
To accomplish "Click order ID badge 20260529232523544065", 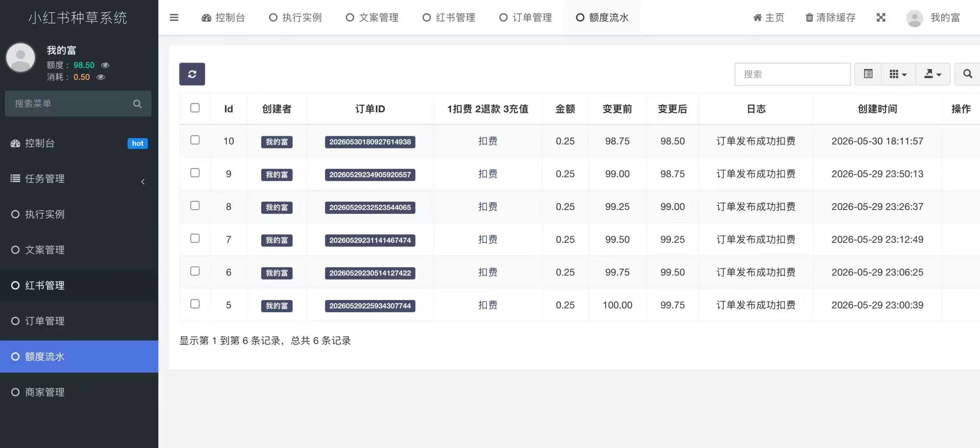I will tap(370, 207).
